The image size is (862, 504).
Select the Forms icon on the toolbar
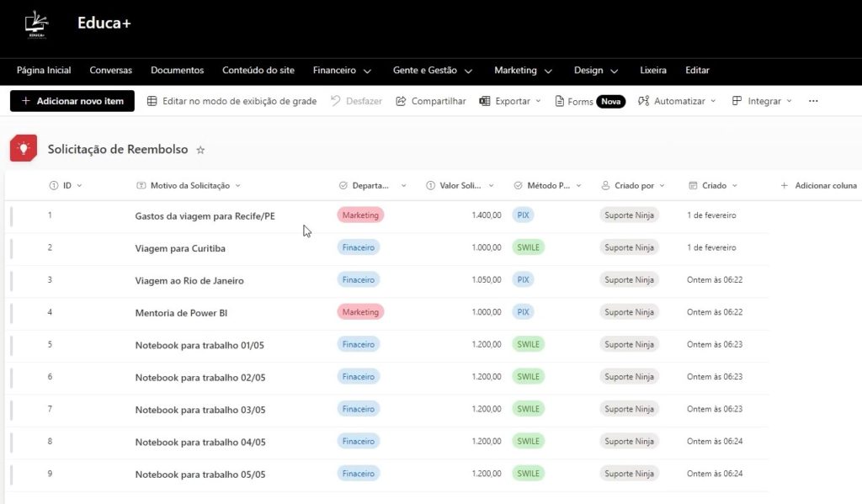557,100
